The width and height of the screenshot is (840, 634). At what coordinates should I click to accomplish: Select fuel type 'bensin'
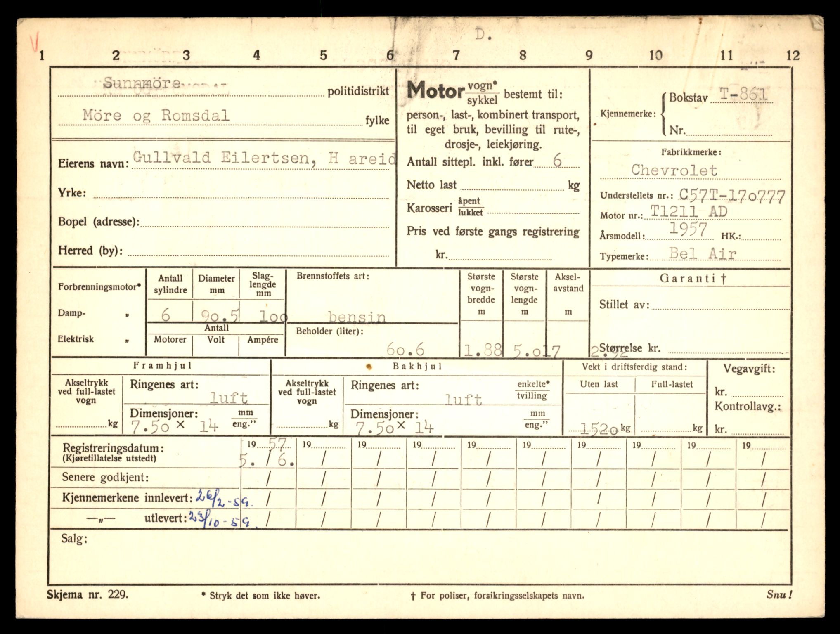pyautogui.click(x=357, y=317)
